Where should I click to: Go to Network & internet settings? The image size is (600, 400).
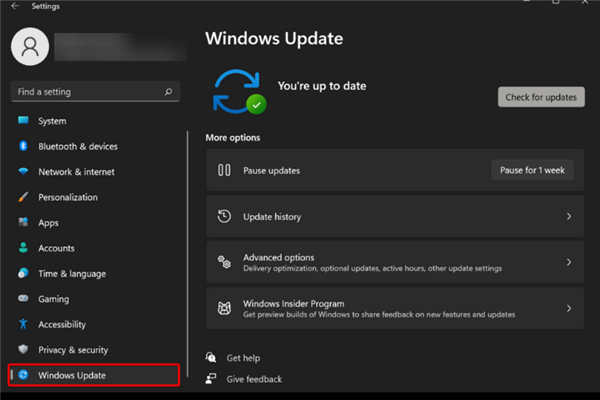click(76, 172)
